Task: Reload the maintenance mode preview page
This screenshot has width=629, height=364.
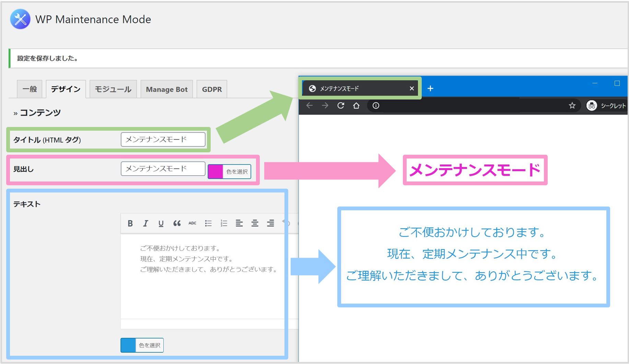Action: (341, 106)
